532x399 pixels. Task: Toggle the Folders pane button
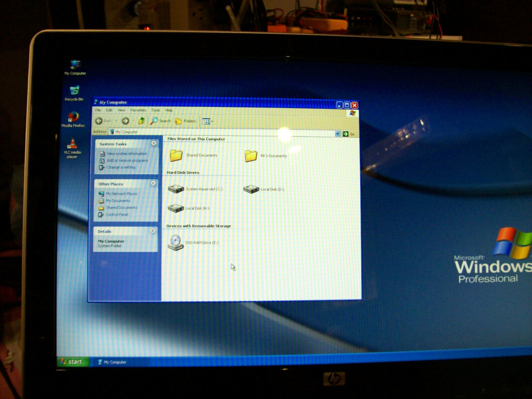[x=186, y=121]
